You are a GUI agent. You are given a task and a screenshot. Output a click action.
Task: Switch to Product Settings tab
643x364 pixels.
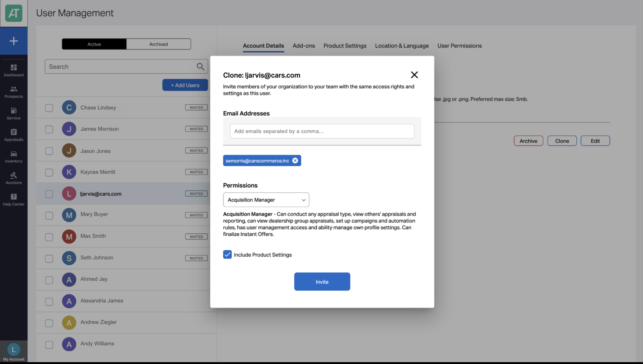click(x=345, y=46)
